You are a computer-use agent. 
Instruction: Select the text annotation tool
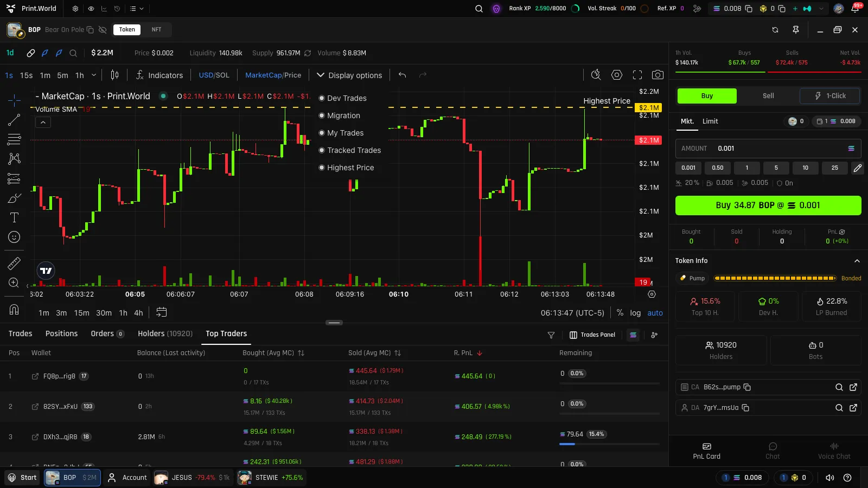14,217
